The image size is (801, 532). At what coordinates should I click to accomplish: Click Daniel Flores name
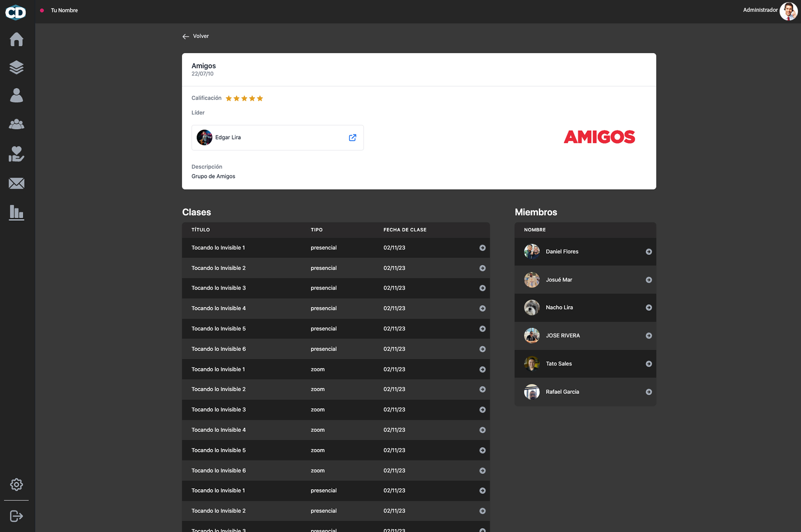click(562, 252)
